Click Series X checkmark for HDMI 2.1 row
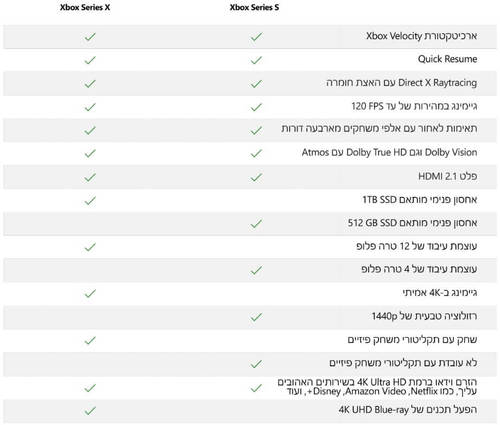Screen dimensions: 500x425 click(x=90, y=177)
